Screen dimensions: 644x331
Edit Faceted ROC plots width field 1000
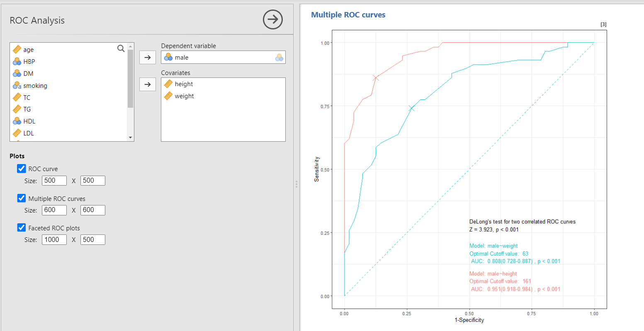(x=54, y=239)
